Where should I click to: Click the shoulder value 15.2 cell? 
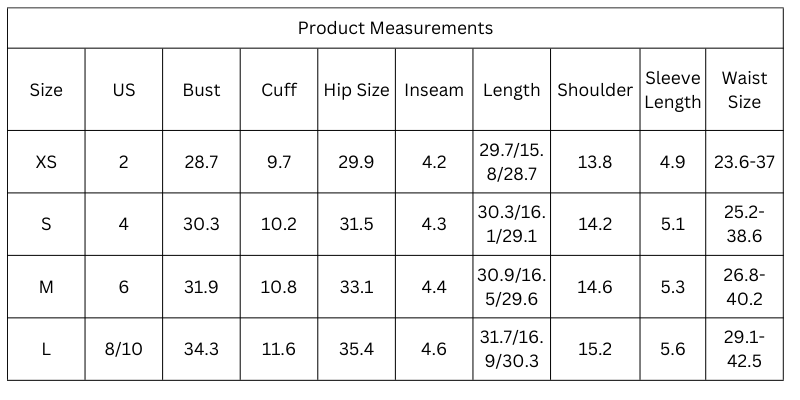595,349
